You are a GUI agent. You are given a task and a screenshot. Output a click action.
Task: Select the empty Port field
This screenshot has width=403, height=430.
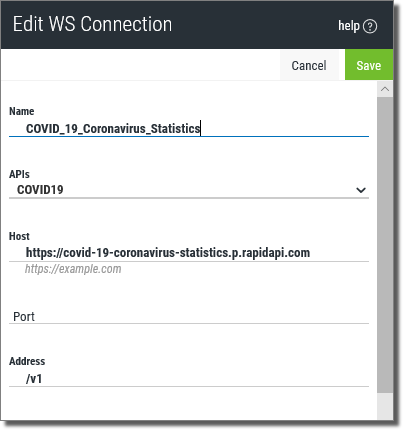pyautogui.click(x=189, y=316)
